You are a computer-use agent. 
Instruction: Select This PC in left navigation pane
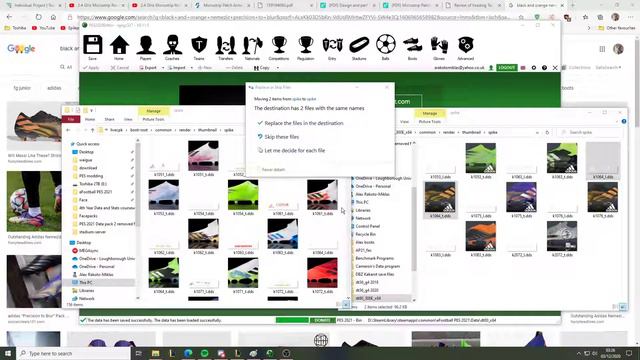(x=85, y=282)
